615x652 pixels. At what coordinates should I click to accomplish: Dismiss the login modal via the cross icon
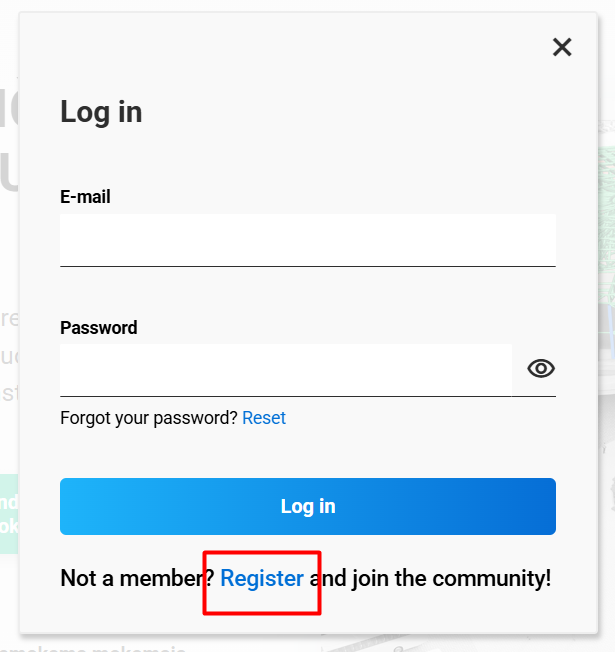click(x=562, y=47)
